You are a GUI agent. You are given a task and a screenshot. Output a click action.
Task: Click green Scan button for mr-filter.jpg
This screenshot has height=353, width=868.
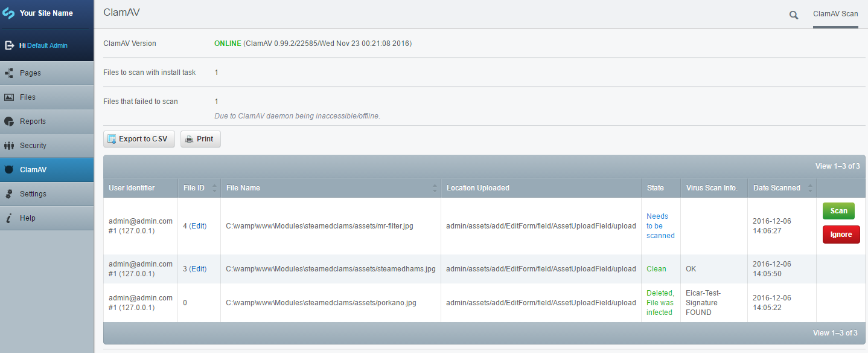[x=838, y=211]
